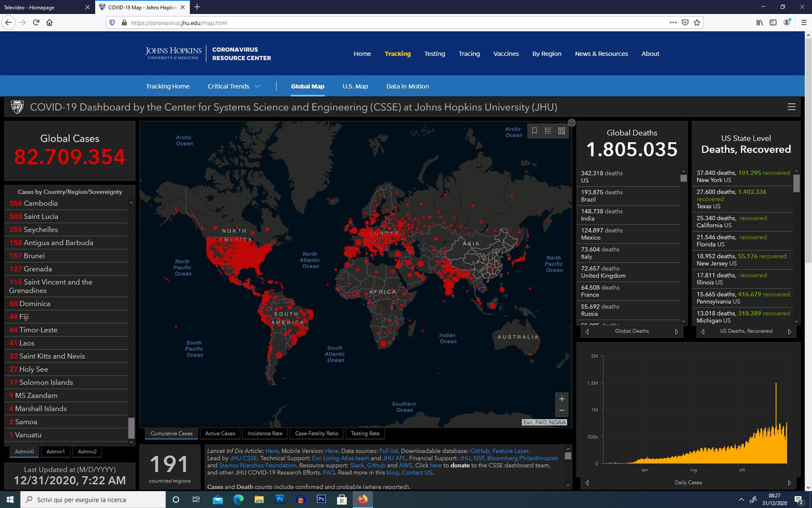Switch to the Testing Rate map tab
Image resolution: width=812 pixels, height=508 pixels.
tap(365, 434)
